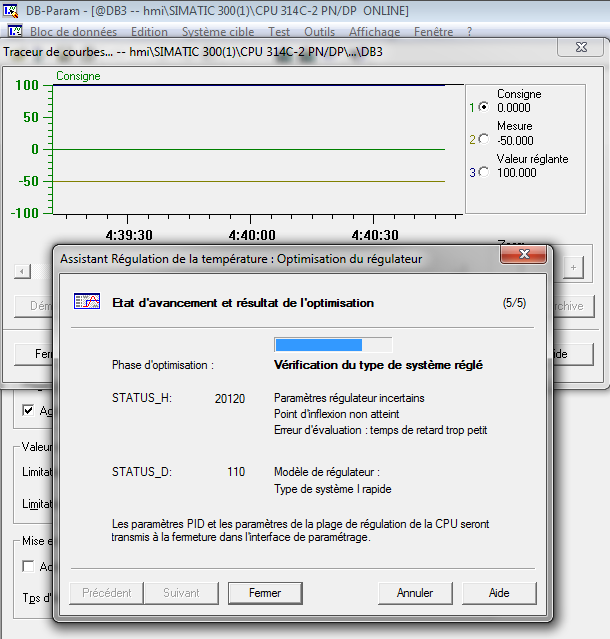The image size is (610, 639).
Task: Toggle the unchecked checkbox in Mise en section
Action: (28, 566)
